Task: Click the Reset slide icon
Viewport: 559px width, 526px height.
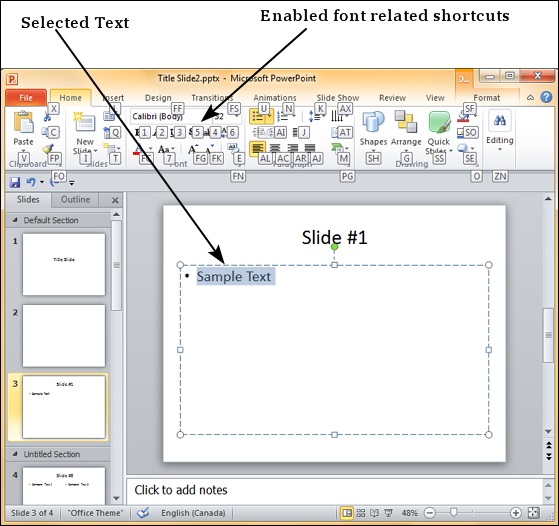Action: [108, 133]
